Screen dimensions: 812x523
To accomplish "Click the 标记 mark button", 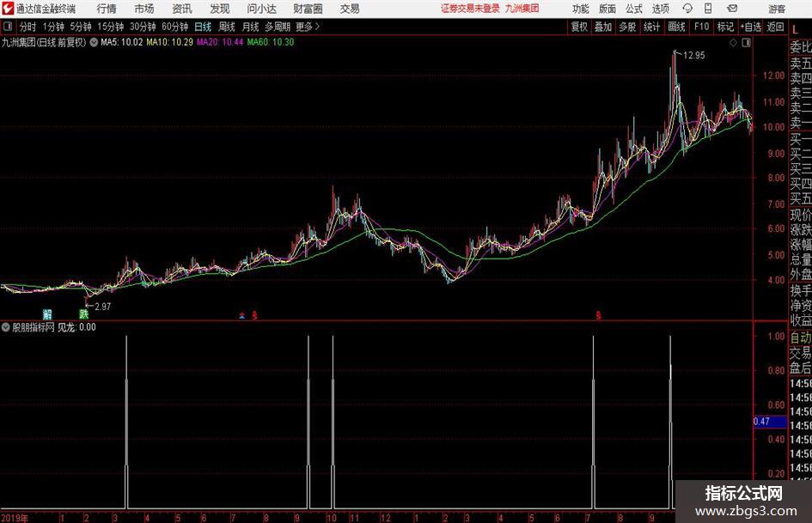I will [725, 27].
